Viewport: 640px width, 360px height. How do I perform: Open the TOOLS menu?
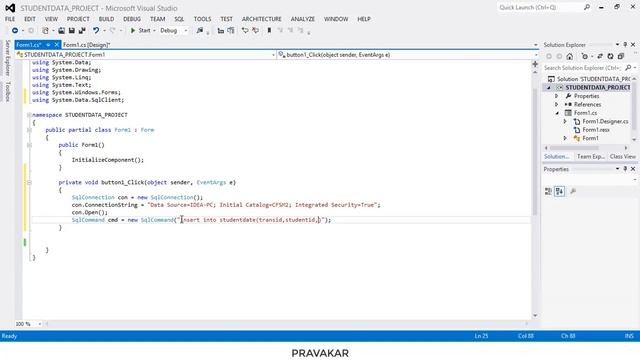coord(202,19)
